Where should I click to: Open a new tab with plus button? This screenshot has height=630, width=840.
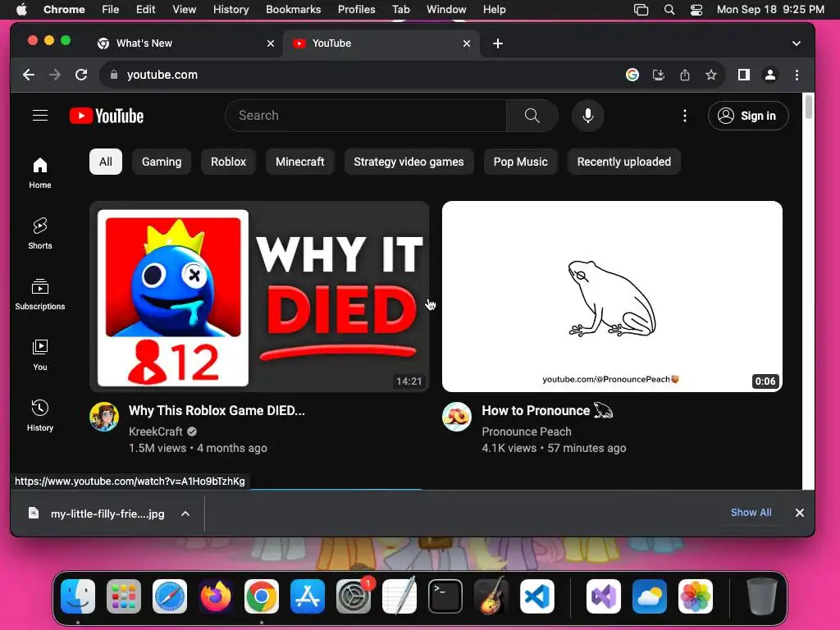coord(498,43)
